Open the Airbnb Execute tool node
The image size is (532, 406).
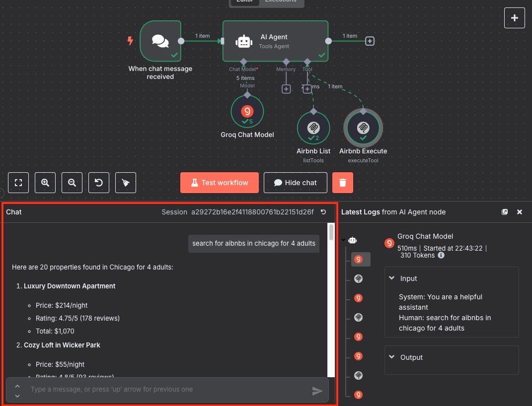[x=363, y=128]
